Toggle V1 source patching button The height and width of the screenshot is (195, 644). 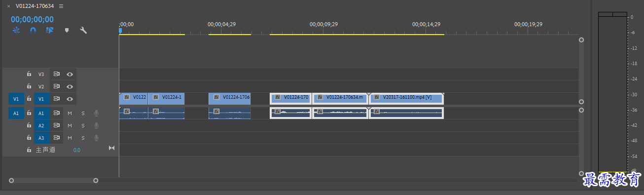point(16,99)
